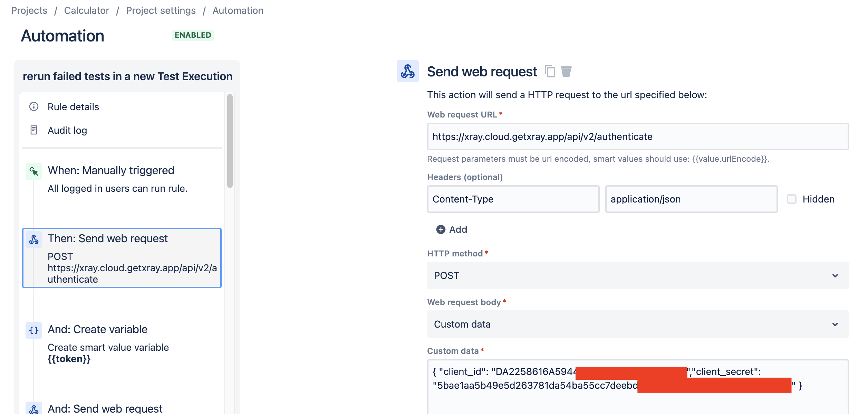Click the {{value.urlEncode}} hint text
Screen dimensions: 868x414
tap(730, 159)
